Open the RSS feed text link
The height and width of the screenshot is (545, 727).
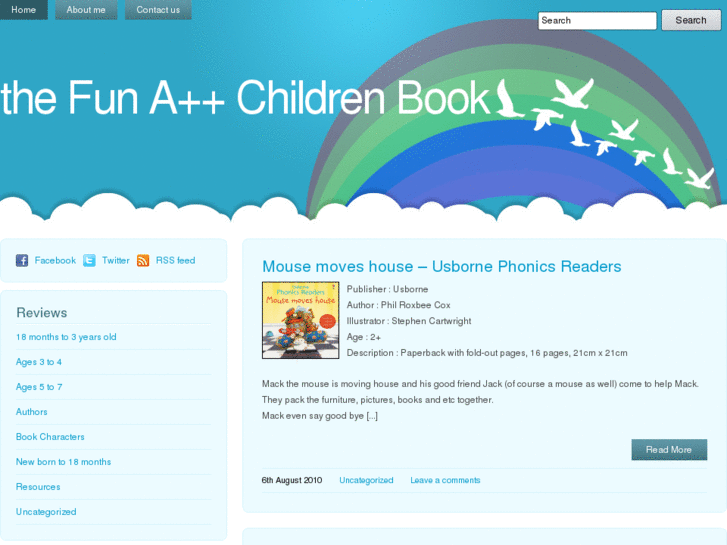(x=175, y=260)
